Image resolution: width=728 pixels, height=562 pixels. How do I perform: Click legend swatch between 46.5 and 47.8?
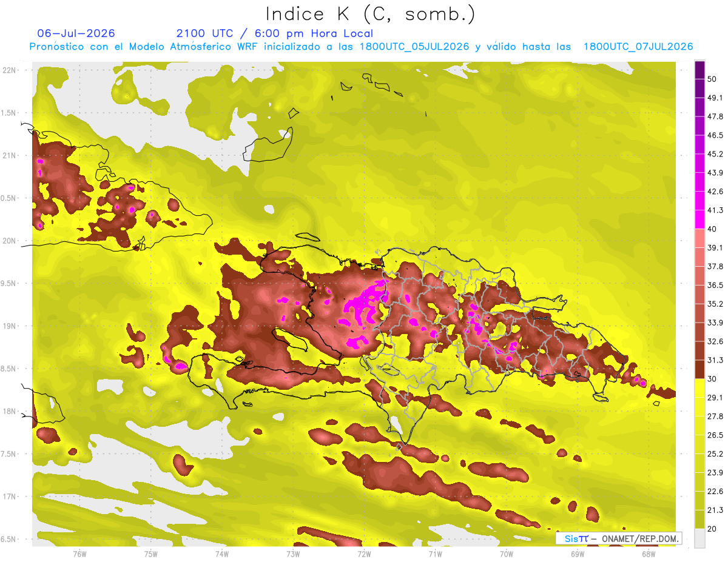pyautogui.click(x=699, y=126)
